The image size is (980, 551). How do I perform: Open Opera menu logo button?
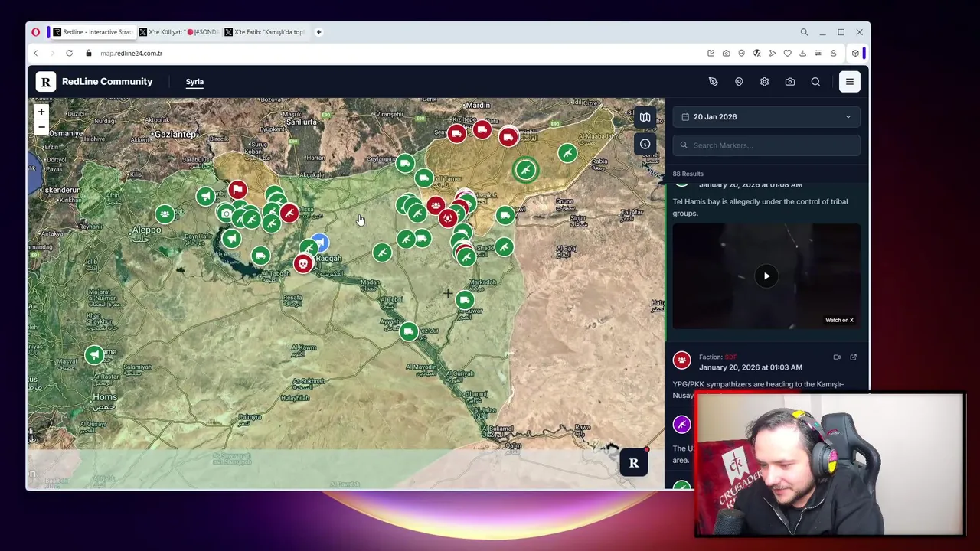click(36, 32)
